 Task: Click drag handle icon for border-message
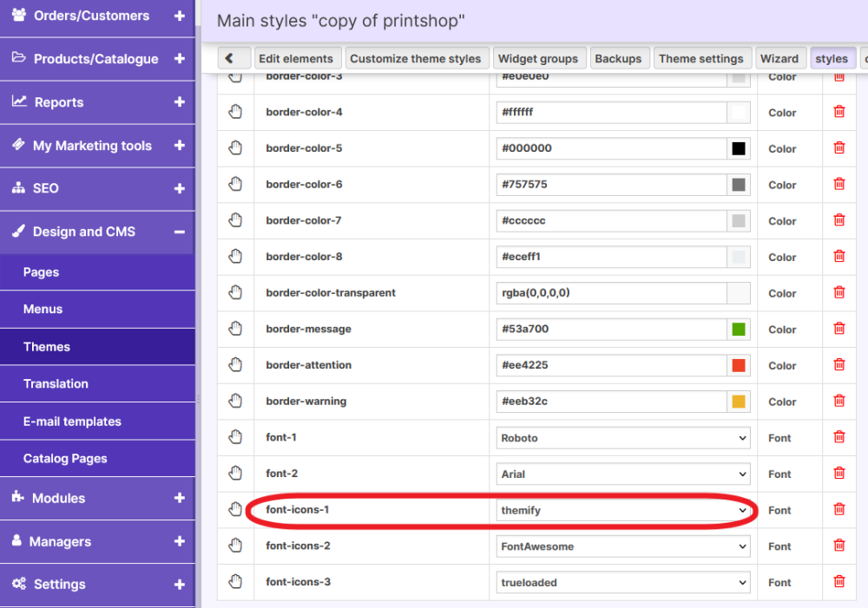235,329
